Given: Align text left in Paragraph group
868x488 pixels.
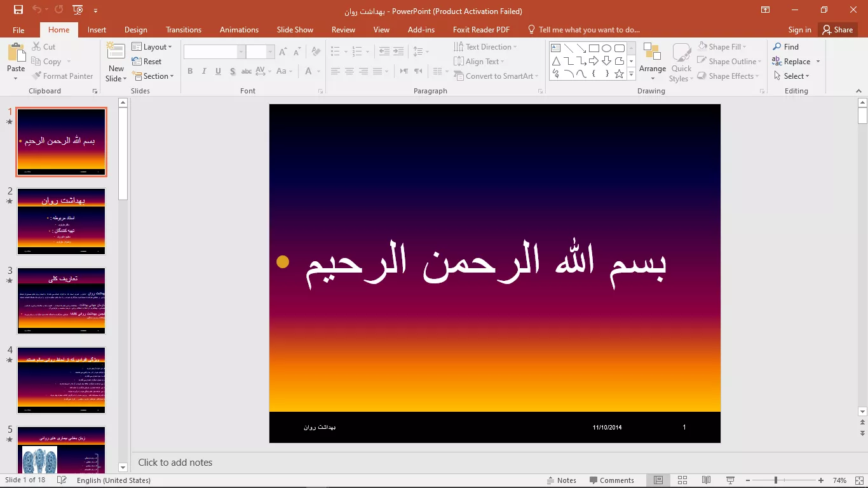Looking at the screenshot, I should (x=336, y=71).
